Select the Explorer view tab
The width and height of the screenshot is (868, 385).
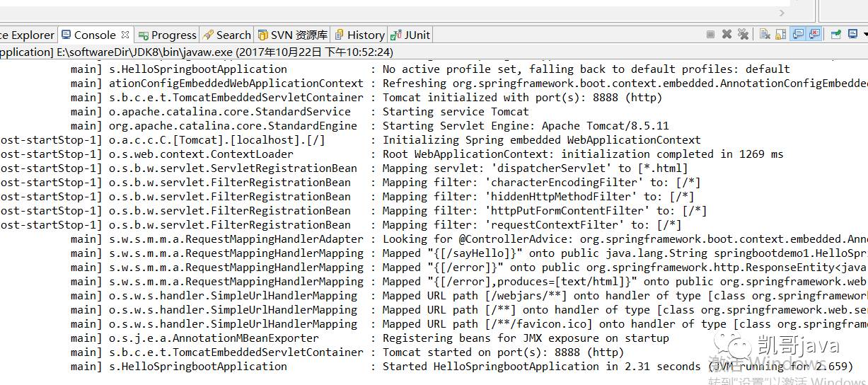click(x=28, y=35)
